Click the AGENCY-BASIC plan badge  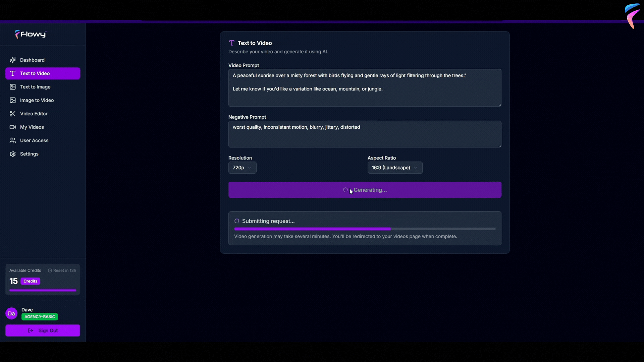(x=40, y=317)
